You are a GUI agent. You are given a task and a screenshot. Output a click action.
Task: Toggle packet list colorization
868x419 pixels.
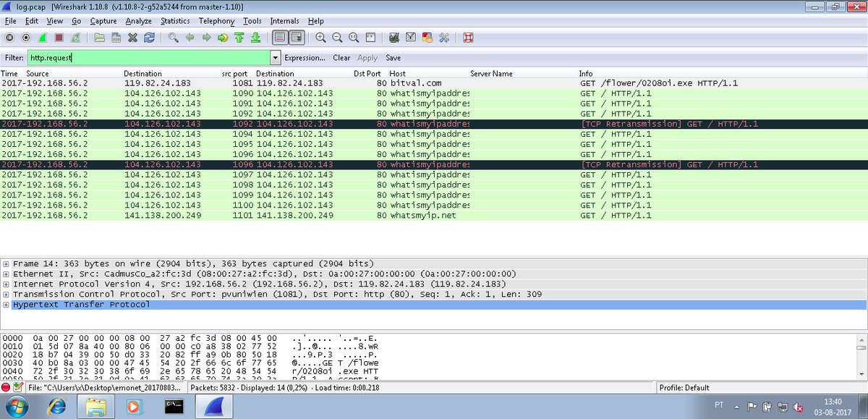coord(281,37)
